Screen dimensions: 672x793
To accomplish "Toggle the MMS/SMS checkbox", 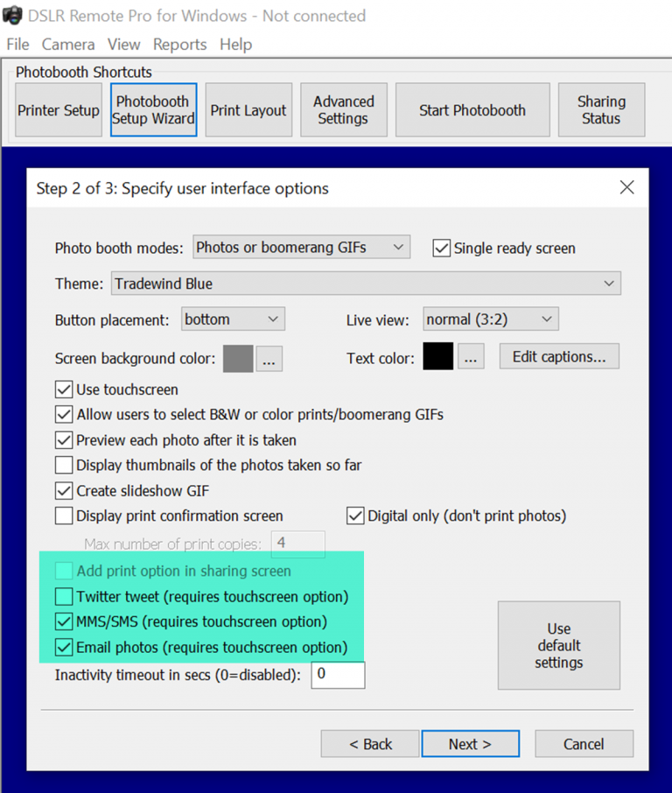I will pyautogui.click(x=64, y=621).
